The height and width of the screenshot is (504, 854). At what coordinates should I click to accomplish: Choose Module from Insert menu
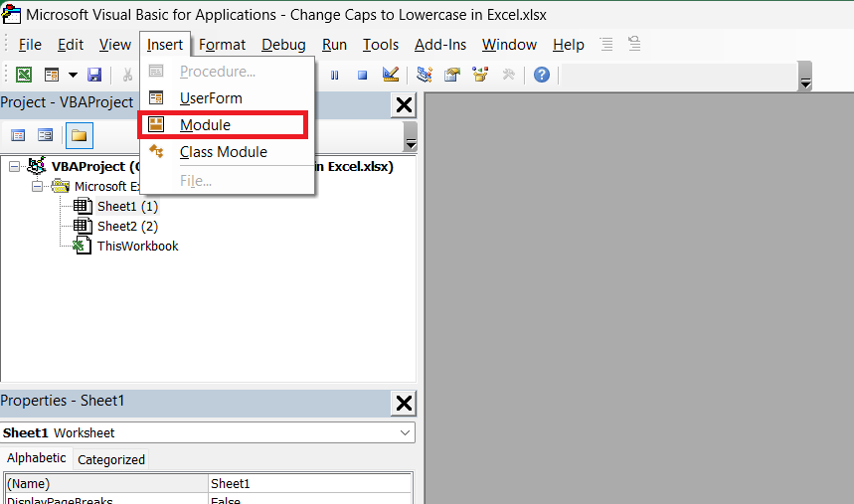[227, 125]
